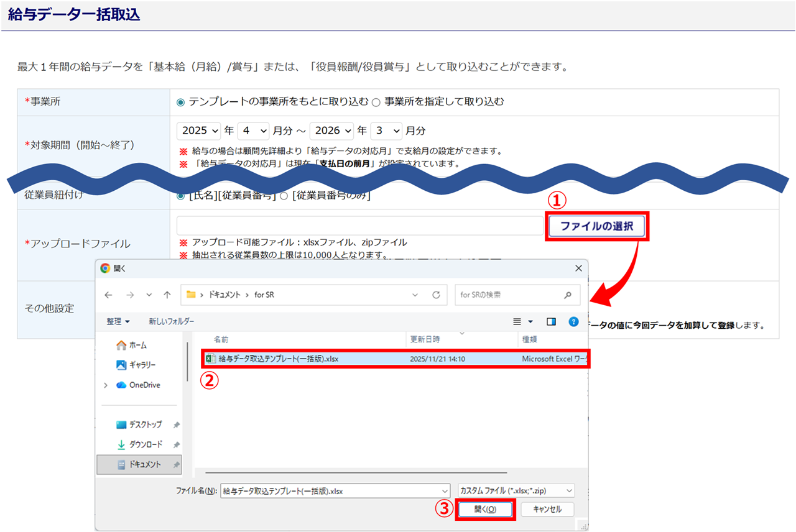Open the start year 2025 dropdown
The height and width of the screenshot is (532, 796).
pyautogui.click(x=199, y=131)
